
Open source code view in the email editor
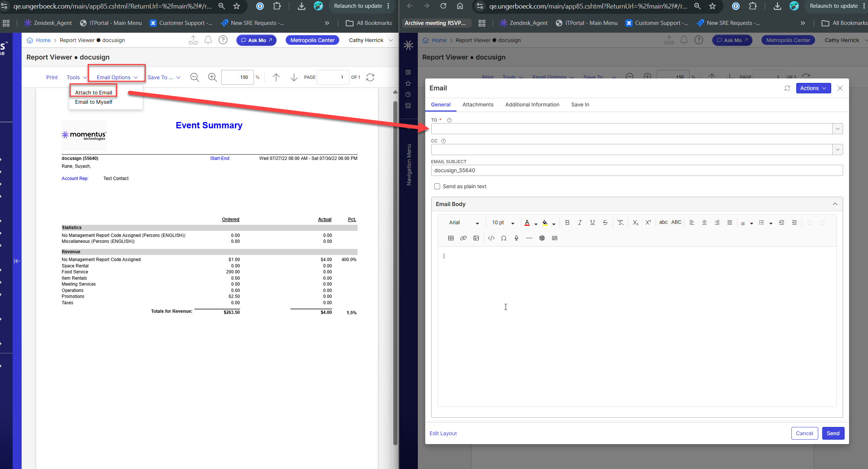click(491, 238)
